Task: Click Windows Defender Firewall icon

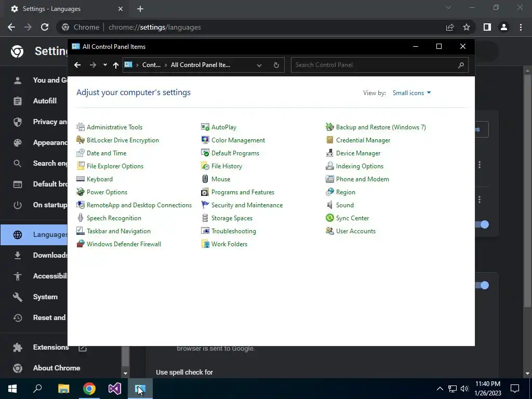Action: pyautogui.click(x=81, y=244)
